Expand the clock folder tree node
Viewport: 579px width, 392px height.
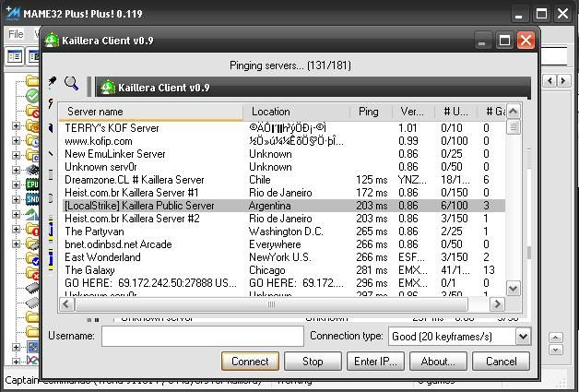(x=16, y=140)
